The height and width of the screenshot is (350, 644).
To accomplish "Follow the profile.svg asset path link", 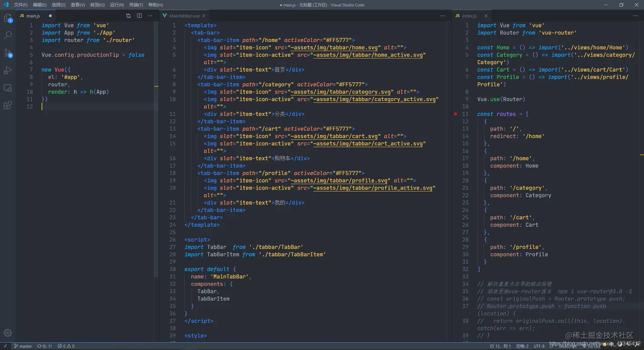I will point(339,180).
